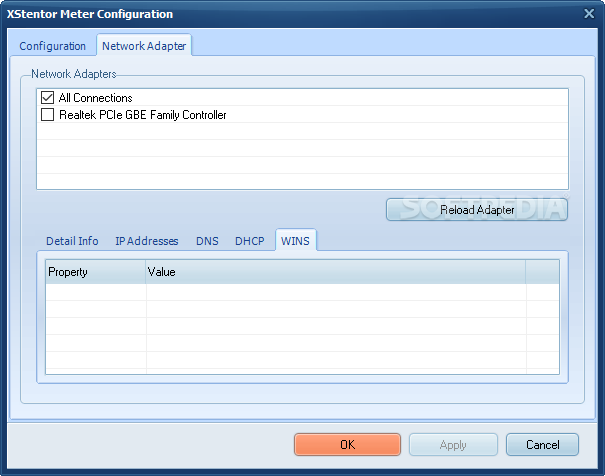
Task: Select the Network Adapter tab
Action: (x=144, y=46)
